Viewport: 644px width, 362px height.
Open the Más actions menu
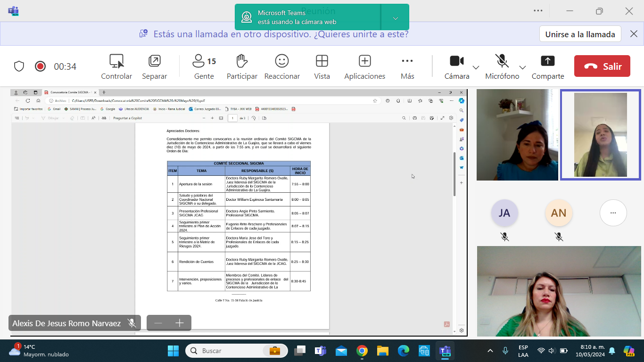(407, 66)
